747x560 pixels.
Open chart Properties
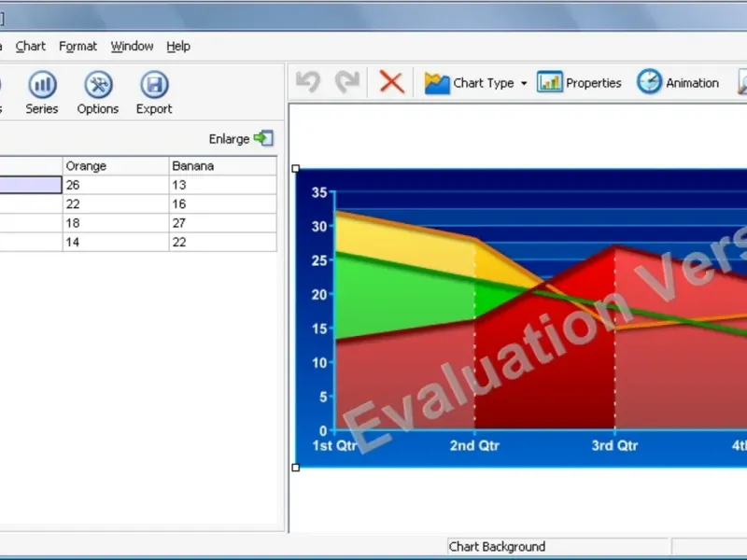tap(579, 83)
